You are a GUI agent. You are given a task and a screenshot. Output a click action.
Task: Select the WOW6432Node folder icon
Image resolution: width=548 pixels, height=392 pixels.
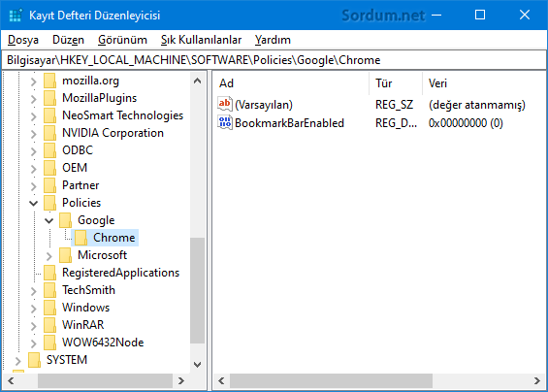coord(50,343)
